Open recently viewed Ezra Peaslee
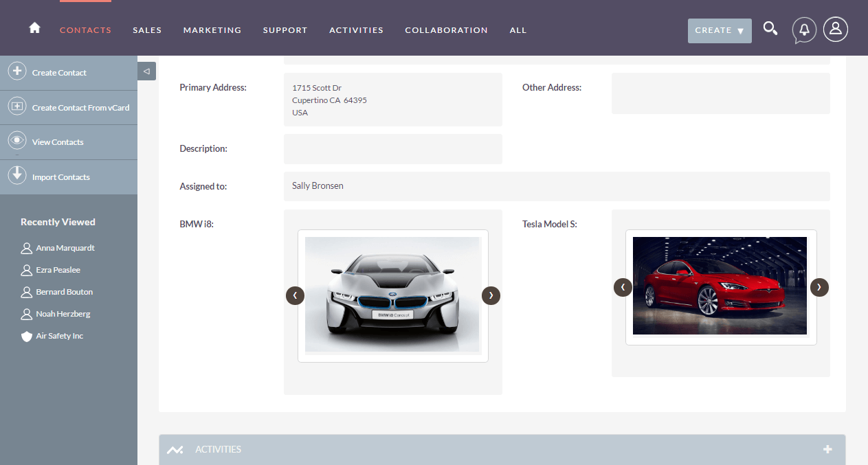This screenshot has width=868, height=465. click(x=58, y=270)
